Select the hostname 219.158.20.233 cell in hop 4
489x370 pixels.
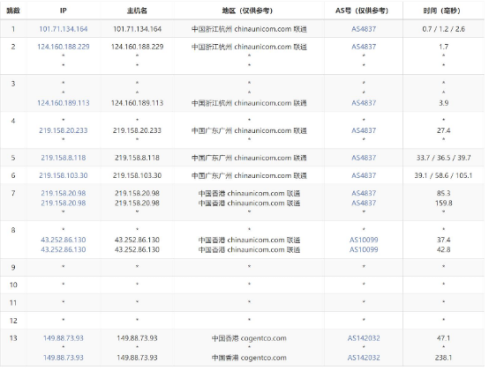137,130
